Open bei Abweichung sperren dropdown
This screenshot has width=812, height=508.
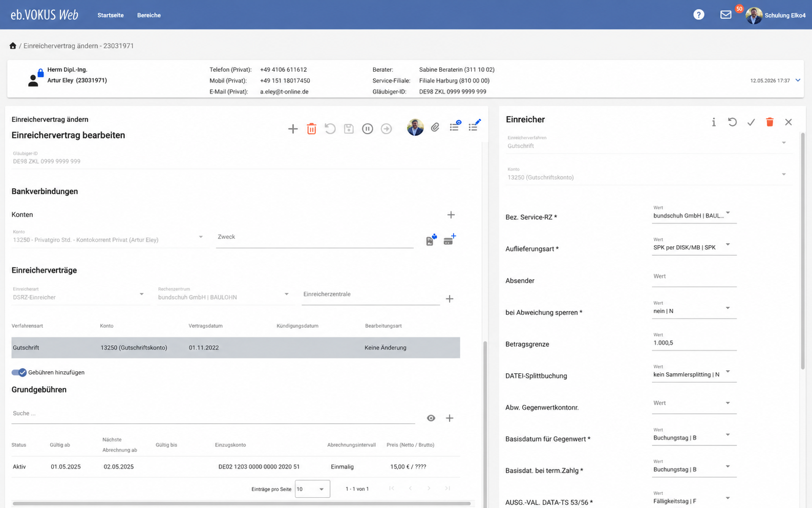point(694,309)
